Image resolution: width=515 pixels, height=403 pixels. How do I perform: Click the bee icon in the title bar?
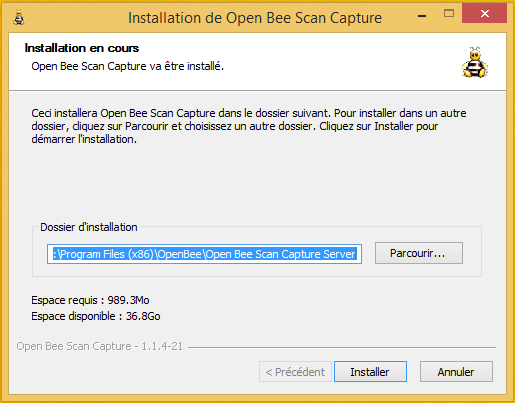pos(19,18)
